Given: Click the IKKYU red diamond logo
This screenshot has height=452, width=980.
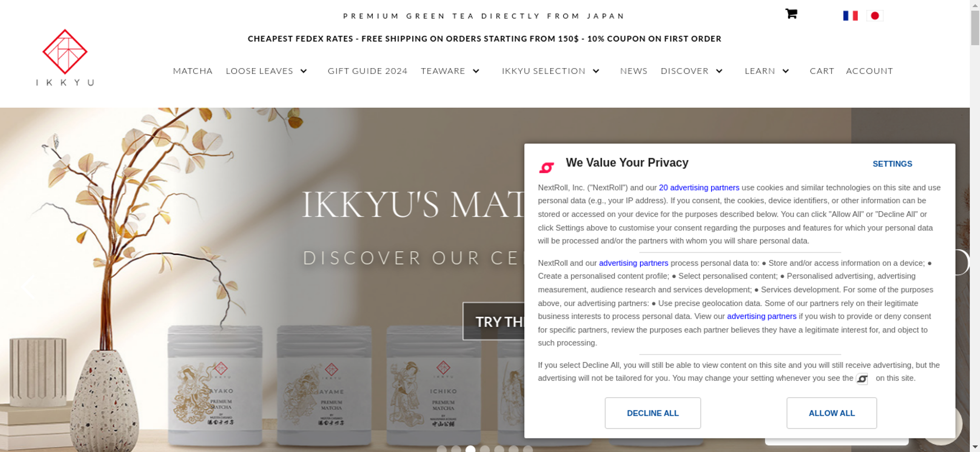Looking at the screenshot, I should (x=65, y=52).
